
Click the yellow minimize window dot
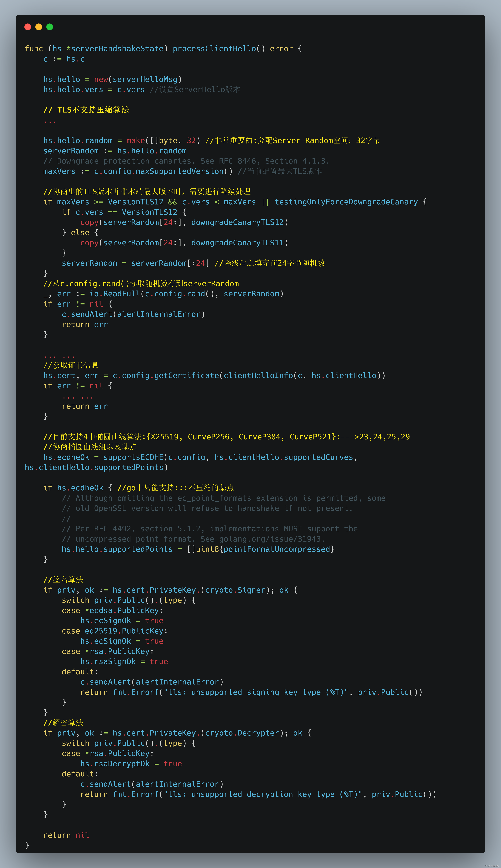click(x=39, y=27)
